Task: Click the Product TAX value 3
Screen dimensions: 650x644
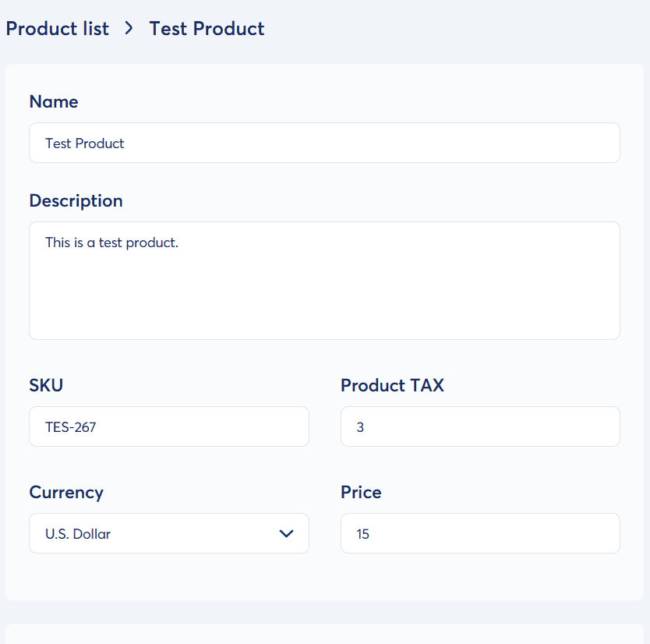Action: [360, 427]
